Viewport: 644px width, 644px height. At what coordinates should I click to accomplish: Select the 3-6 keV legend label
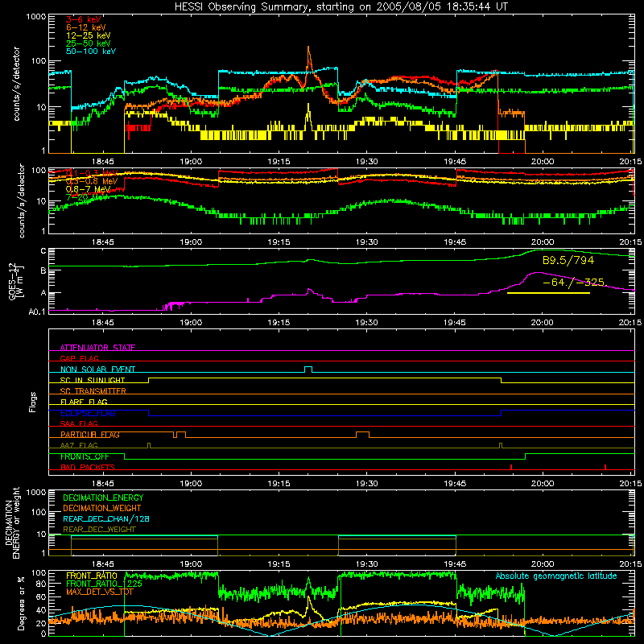point(84,19)
